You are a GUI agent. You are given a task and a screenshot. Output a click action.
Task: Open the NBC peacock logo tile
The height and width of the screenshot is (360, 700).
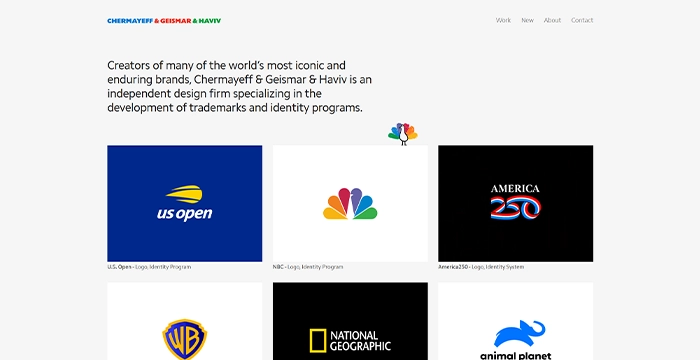tap(350, 203)
